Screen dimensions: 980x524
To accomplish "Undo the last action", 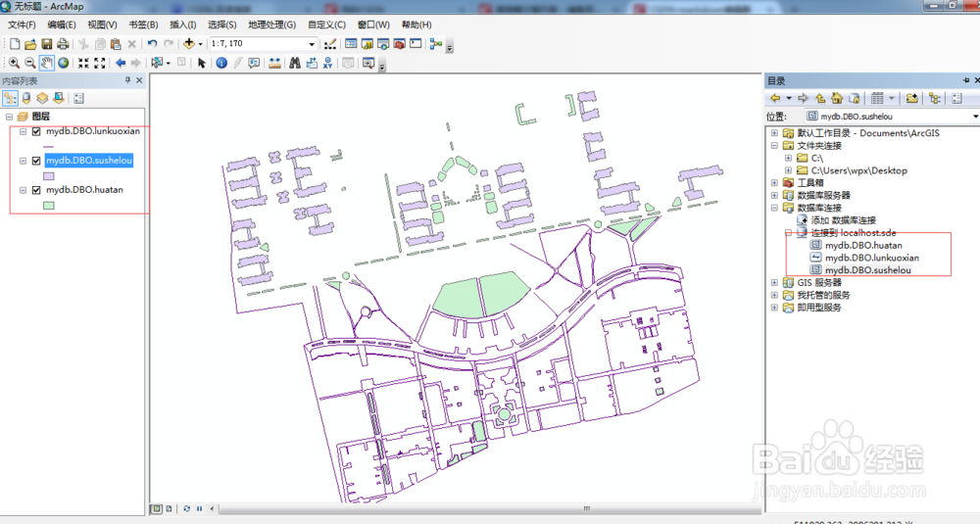I will (152, 44).
